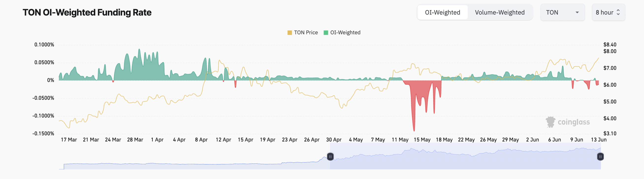644x179 pixels.
Task: Click the tallest green funding peak near 28 Mar
Action: [139, 50]
